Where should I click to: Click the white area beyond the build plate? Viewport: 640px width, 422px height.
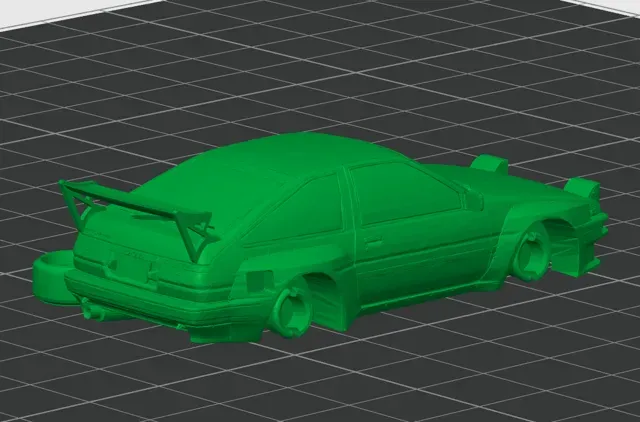(24, 10)
